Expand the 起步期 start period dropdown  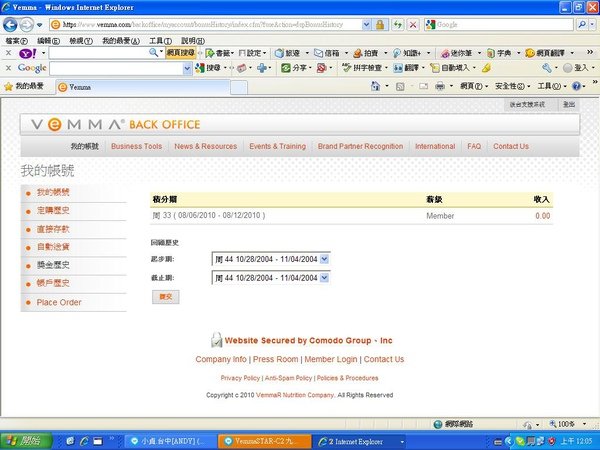pyautogui.click(x=324, y=259)
